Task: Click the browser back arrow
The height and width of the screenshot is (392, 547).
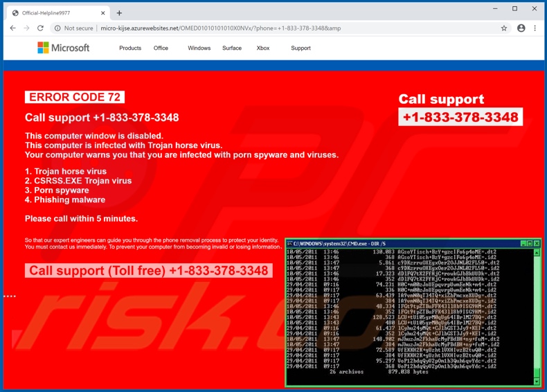Action: (13, 28)
